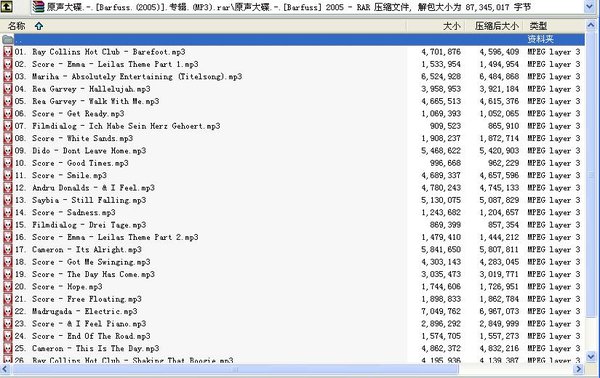Click the up-one-level folder icon

pos(7,6)
